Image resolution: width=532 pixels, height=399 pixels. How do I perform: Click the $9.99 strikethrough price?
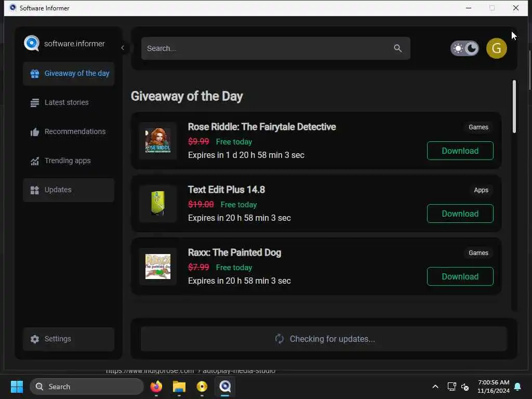tap(198, 141)
